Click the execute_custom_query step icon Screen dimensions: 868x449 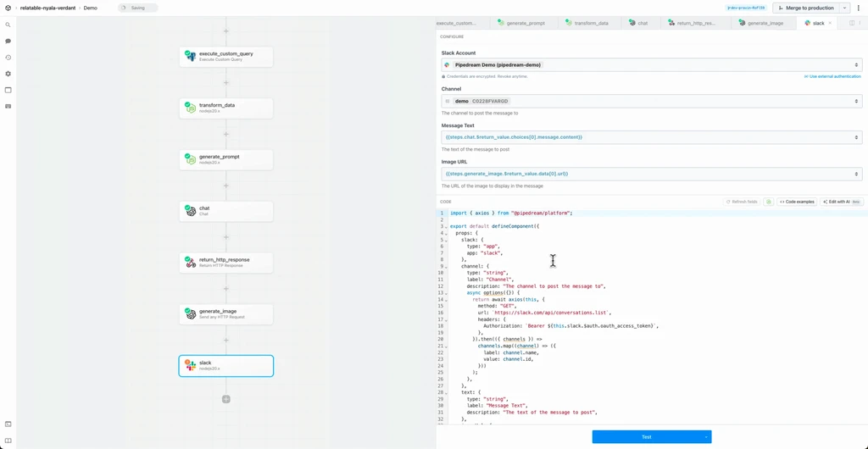pos(191,57)
